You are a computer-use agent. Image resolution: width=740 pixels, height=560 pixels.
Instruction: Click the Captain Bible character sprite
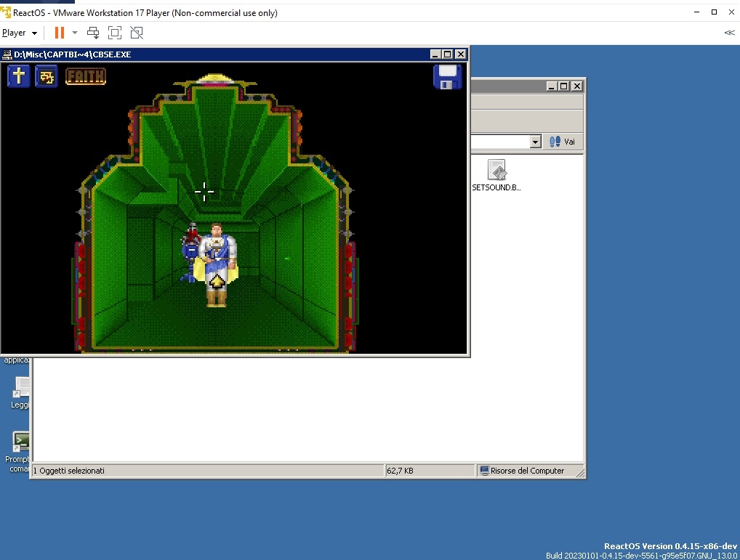coord(217,265)
